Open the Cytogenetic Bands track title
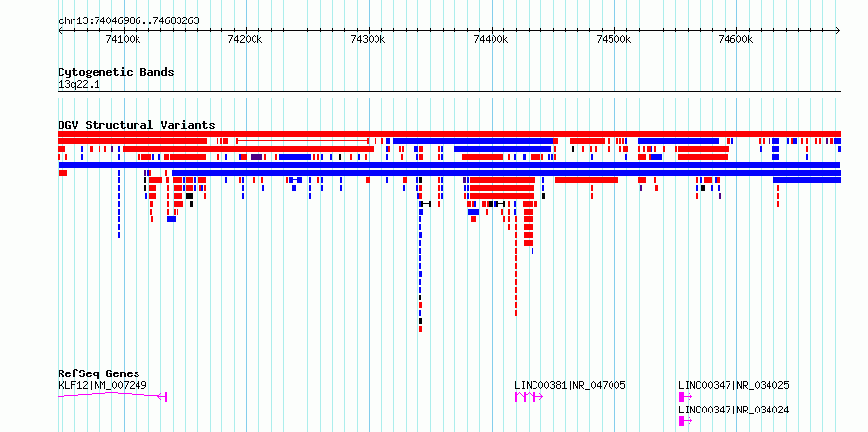 (x=116, y=72)
